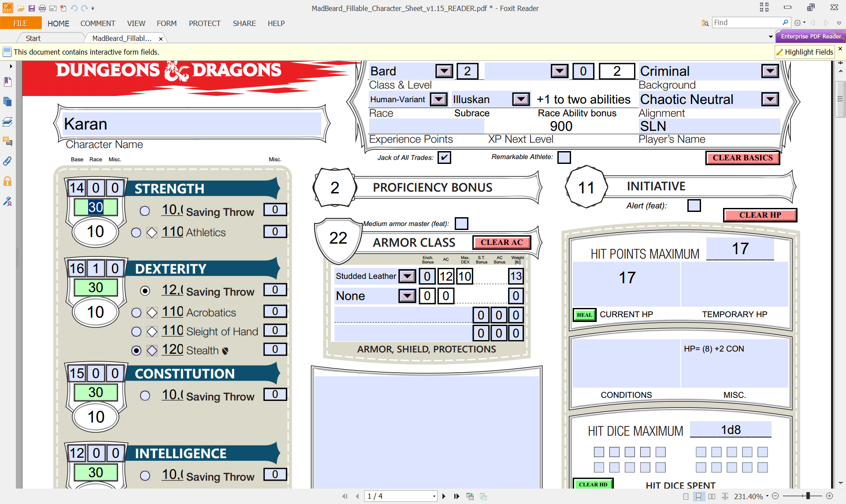Open the FORM ribbon tab
The width and height of the screenshot is (846, 504).
point(167,23)
